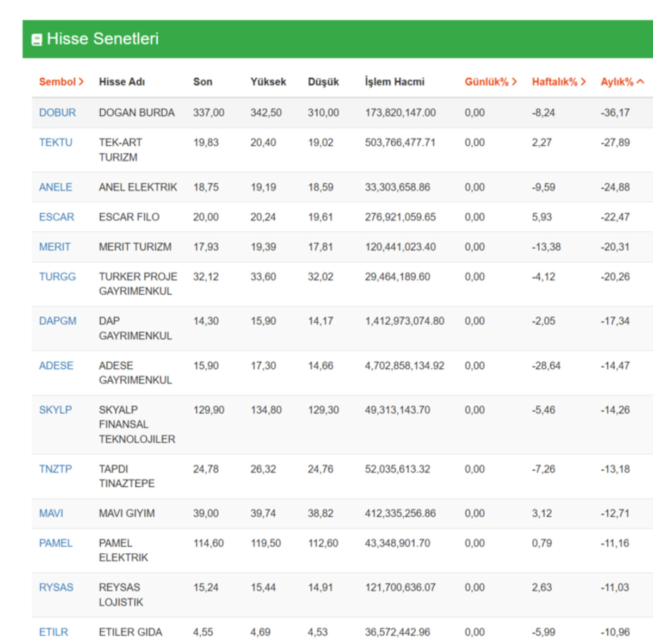Screen dimensions: 653x644
Task: Sort by Günlük% column header
Action: click(x=490, y=82)
